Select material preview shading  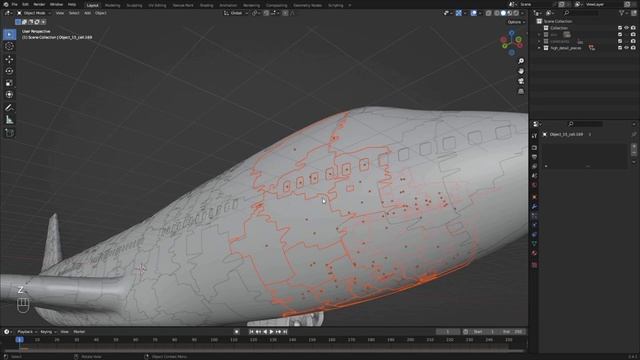click(x=510, y=13)
